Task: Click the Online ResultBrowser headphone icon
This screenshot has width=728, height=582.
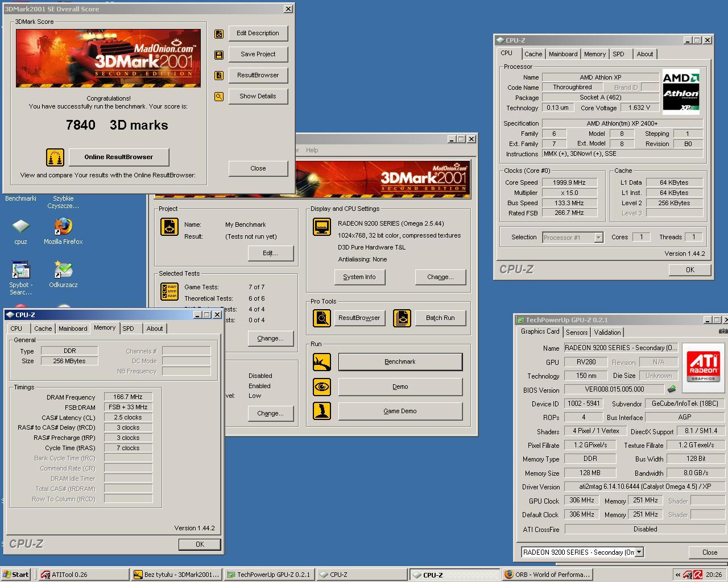Action: (x=55, y=157)
